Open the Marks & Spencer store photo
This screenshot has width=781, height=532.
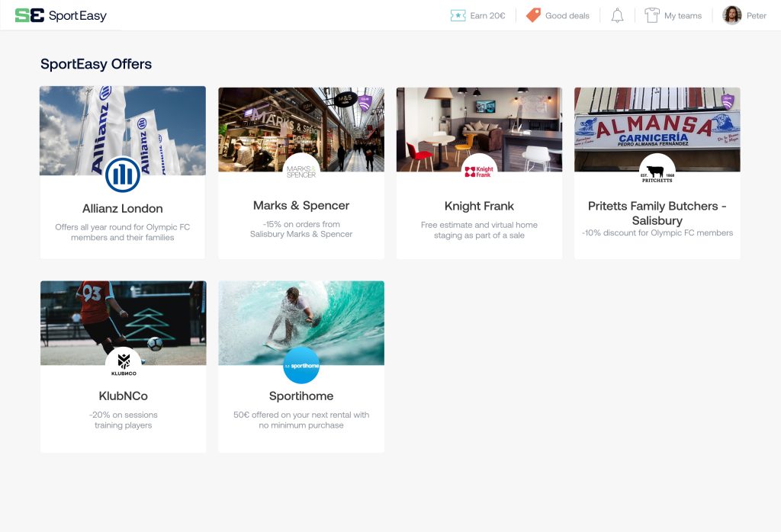(301, 130)
